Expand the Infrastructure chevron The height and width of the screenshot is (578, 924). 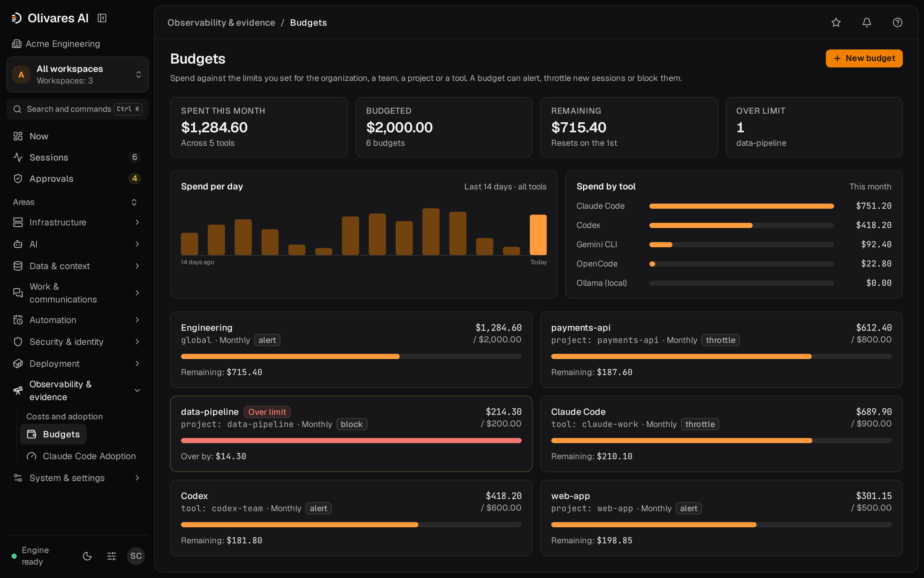(137, 222)
